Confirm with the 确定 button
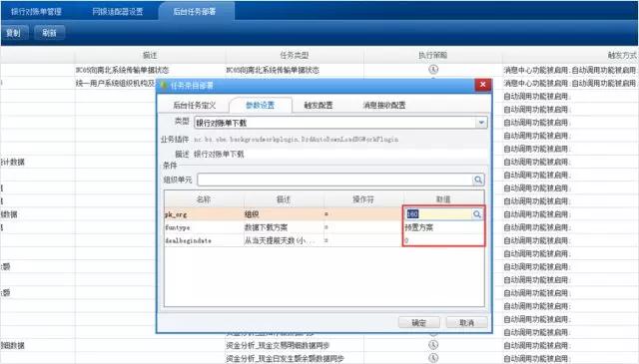Image resolution: width=639 pixels, height=364 pixels. point(419,322)
